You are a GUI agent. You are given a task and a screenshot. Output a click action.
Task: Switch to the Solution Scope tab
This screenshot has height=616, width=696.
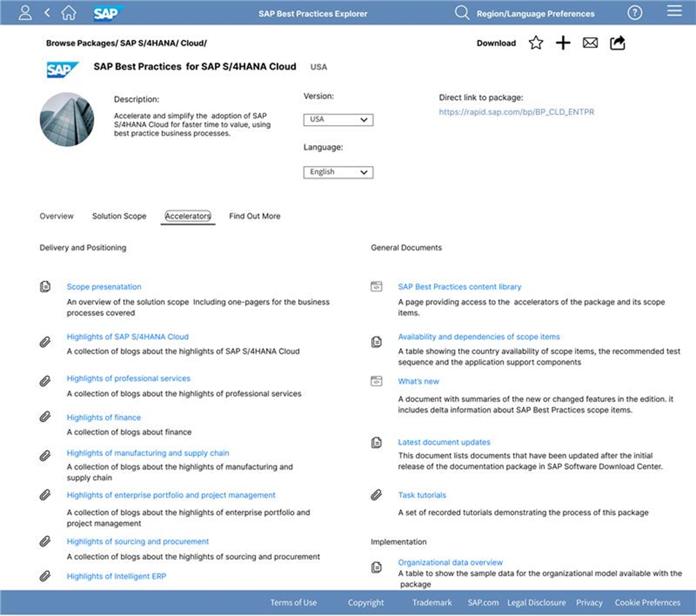(x=118, y=216)
